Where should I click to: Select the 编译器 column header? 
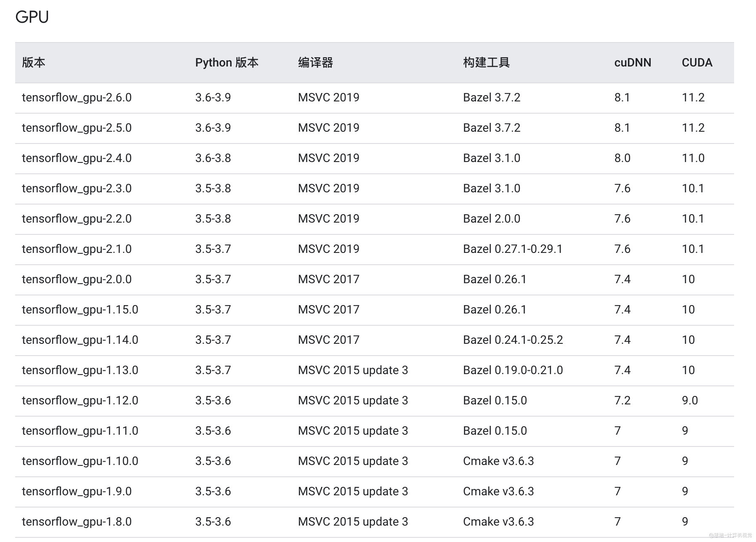pos(315,63)
